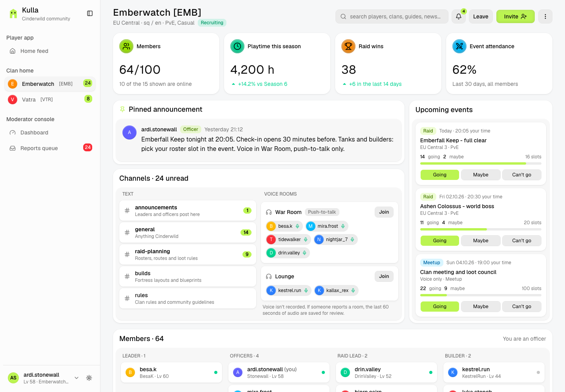565x392 pixels.
Task: Invite a player with Invite button
Action: point(515,16)
